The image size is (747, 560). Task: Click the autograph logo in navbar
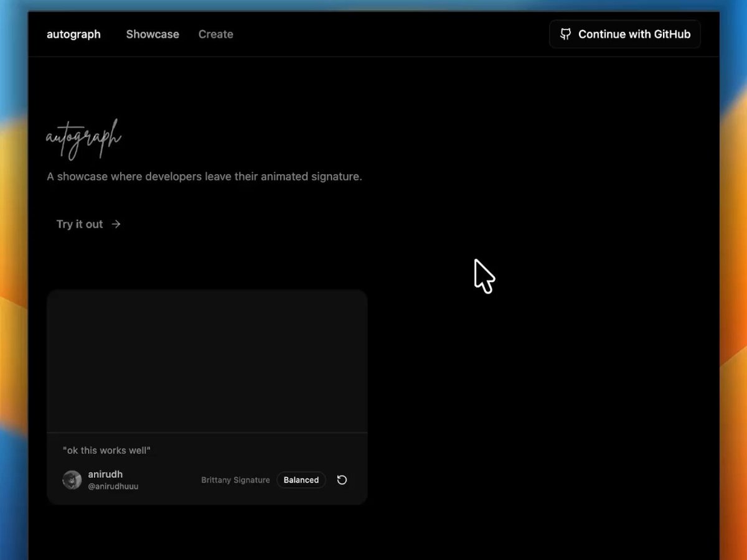coord(73,34)
